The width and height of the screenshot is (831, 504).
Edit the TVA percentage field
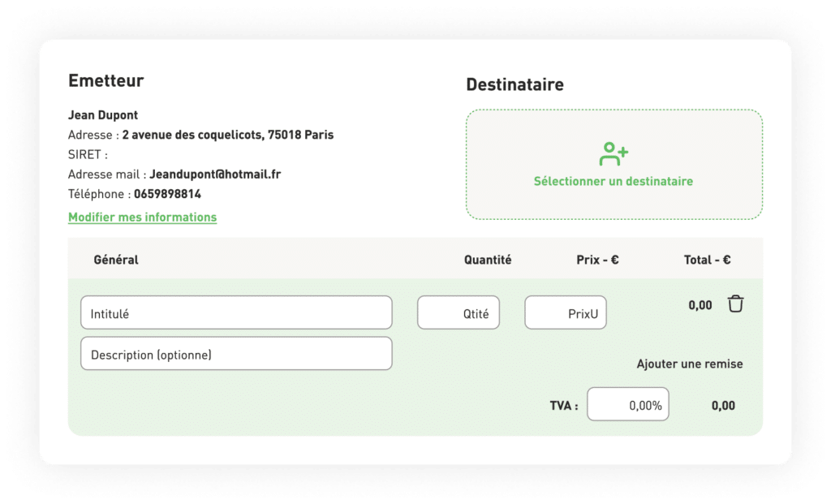(x=628, y=404)
